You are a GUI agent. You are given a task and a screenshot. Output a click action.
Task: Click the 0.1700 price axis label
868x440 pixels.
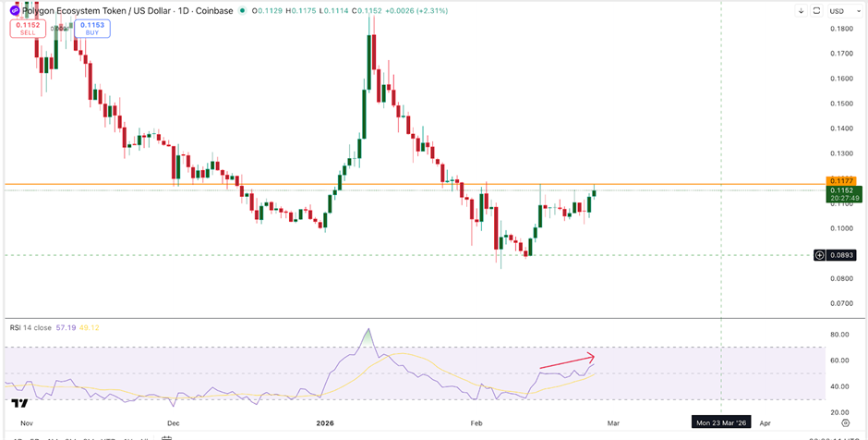coord(840,54)
